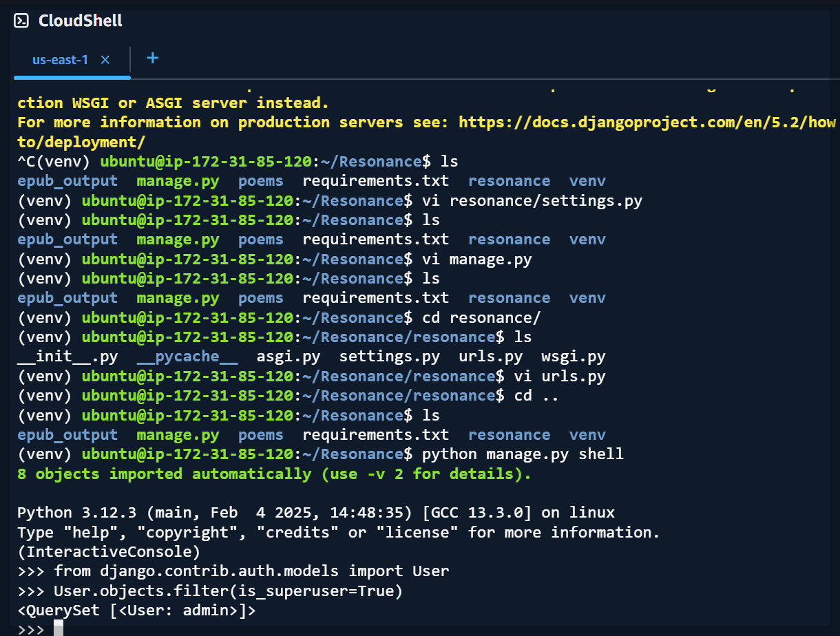Click the CloudShell title text
Image resolution: width=840 pixels, height=636 pixels.
point(81,21)
